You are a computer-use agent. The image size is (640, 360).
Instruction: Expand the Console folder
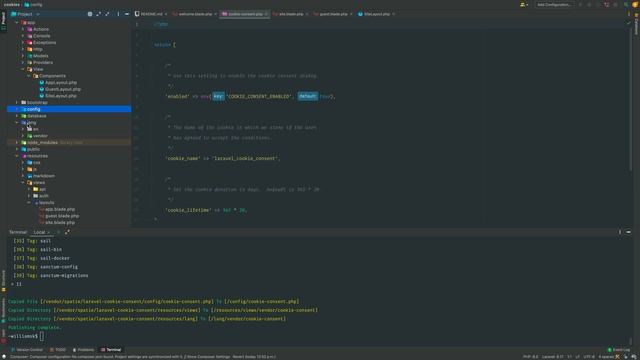pos(23,36)
